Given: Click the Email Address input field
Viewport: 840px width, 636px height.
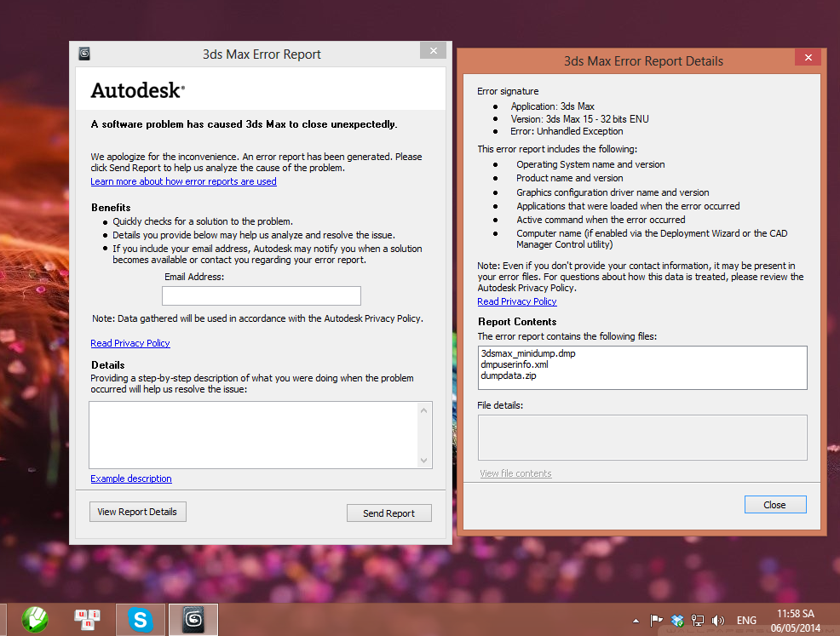Looking at the screenshot, I should pyautogui.click(x=262, y=295).
